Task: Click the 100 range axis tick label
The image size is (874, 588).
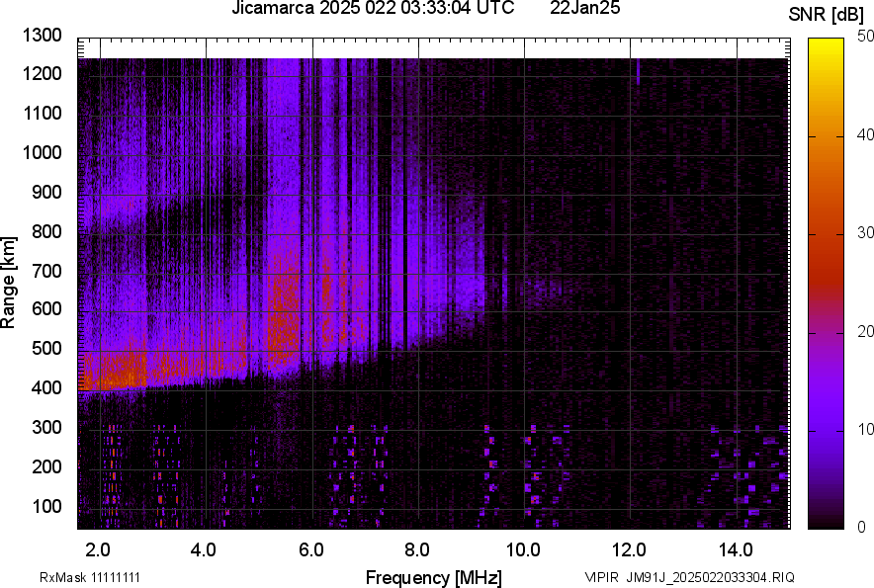Action: click(x=47, y=506)
